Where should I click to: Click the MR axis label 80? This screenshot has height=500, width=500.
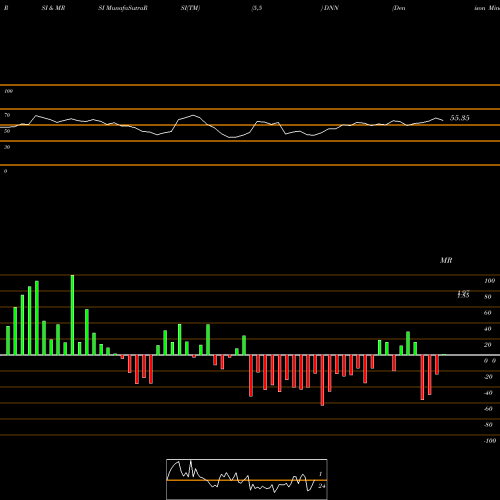click(x=488, y=297)
